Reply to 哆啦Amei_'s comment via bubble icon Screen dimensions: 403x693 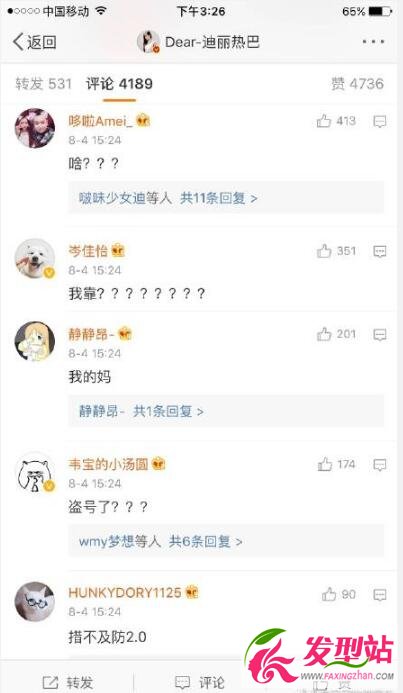(x=380, y=122)
